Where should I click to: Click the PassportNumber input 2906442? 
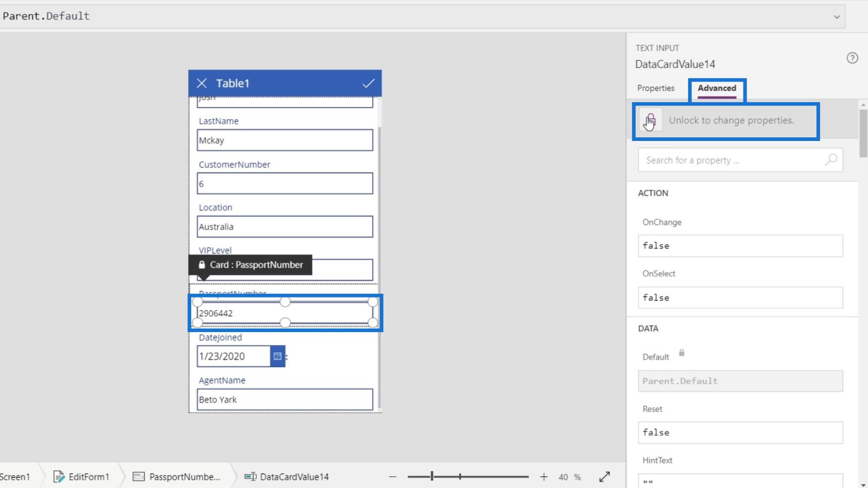[x=285, y=313]
